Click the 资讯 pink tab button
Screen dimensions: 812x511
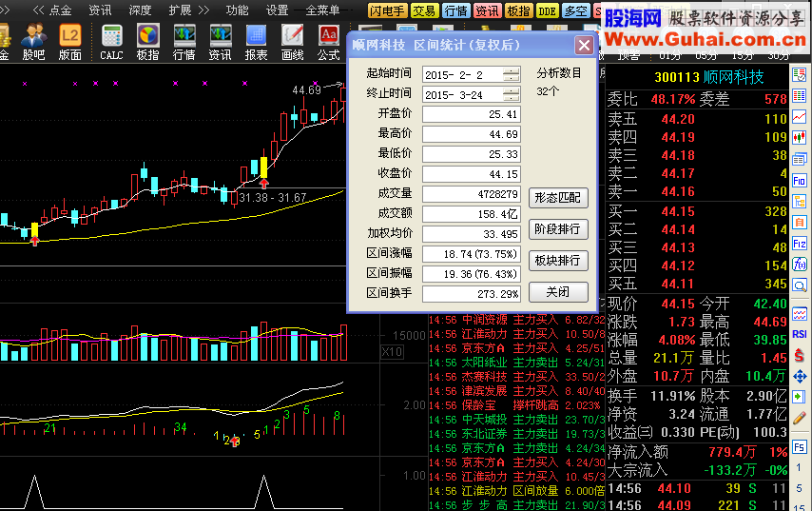(x=488, y=10)
